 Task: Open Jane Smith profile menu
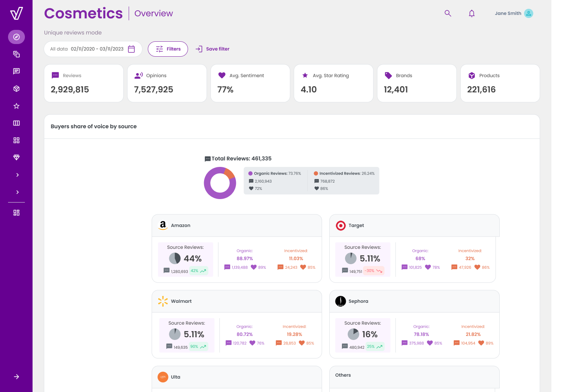click(514, 13)
